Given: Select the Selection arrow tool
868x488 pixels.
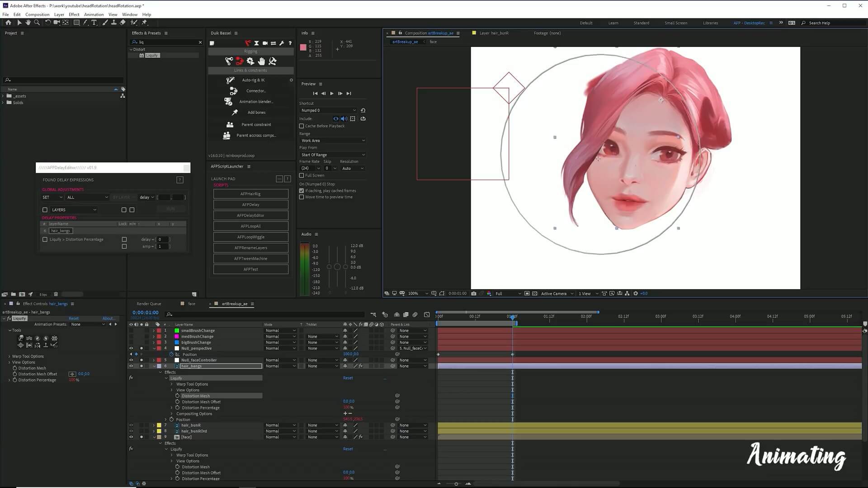Looking at the screenshot, I should pos(19,22).
